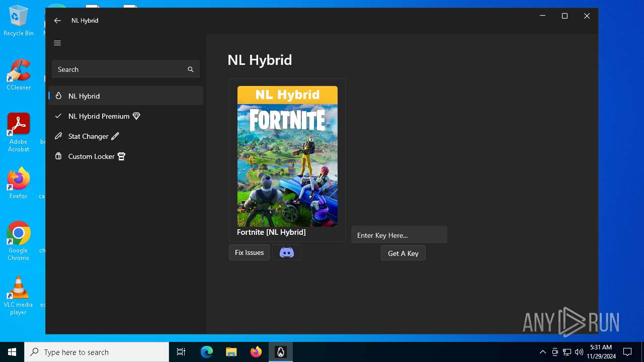Click the taskbar search box

tap(97, 352)
